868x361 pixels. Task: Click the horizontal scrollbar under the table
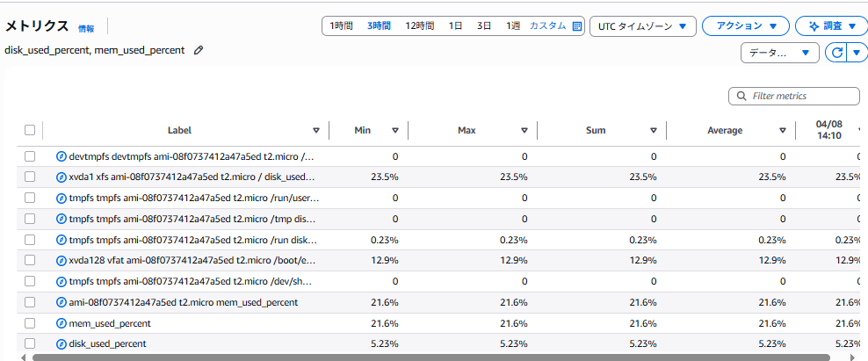click(430, 357)
